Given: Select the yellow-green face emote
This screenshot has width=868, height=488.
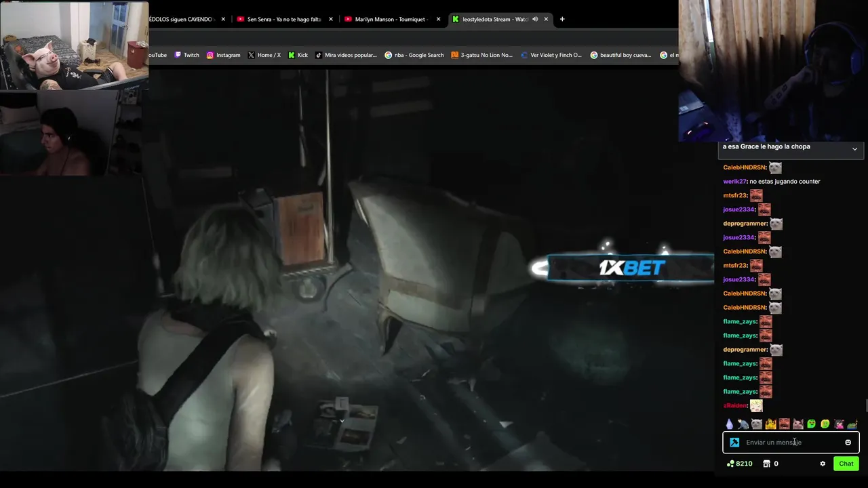Looking at the screenshot, I should [x=825, y=424].
